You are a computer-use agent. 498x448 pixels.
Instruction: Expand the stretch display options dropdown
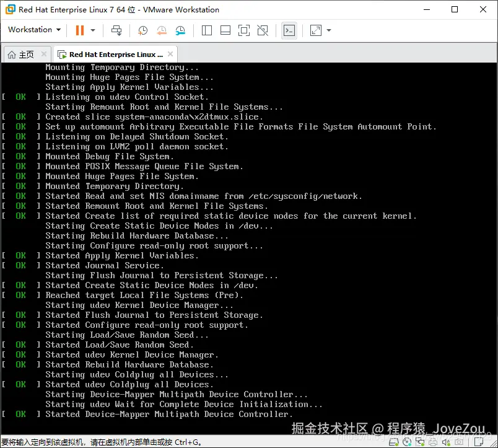coord(329,30)
